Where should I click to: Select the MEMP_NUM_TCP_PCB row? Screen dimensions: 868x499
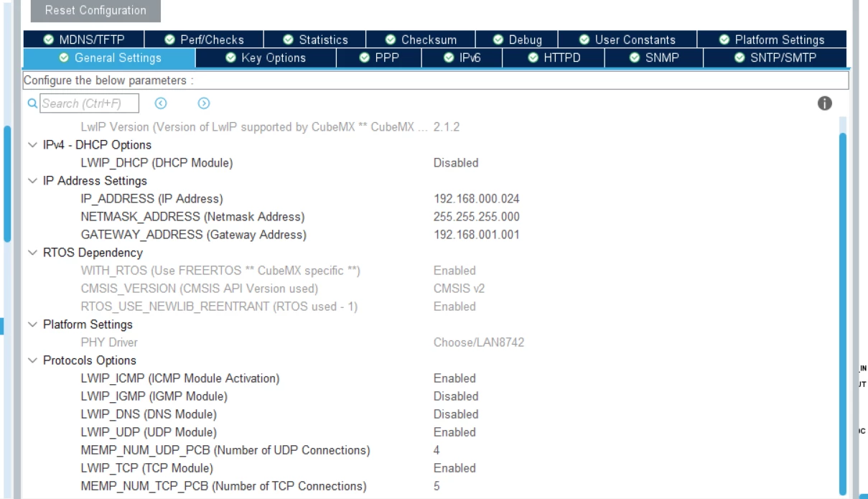pyautogui.click(x=431, y=486)
